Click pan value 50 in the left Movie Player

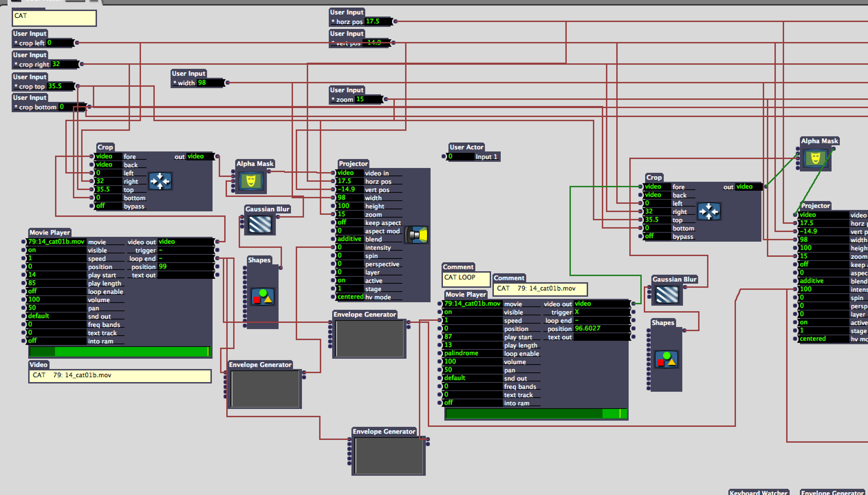click(x=57, y=308)
